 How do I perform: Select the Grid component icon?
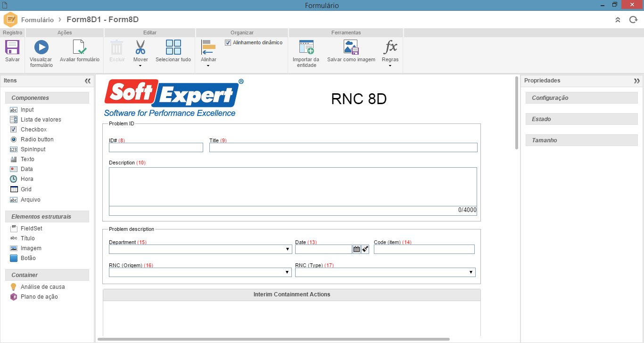[x=14, y=189]
